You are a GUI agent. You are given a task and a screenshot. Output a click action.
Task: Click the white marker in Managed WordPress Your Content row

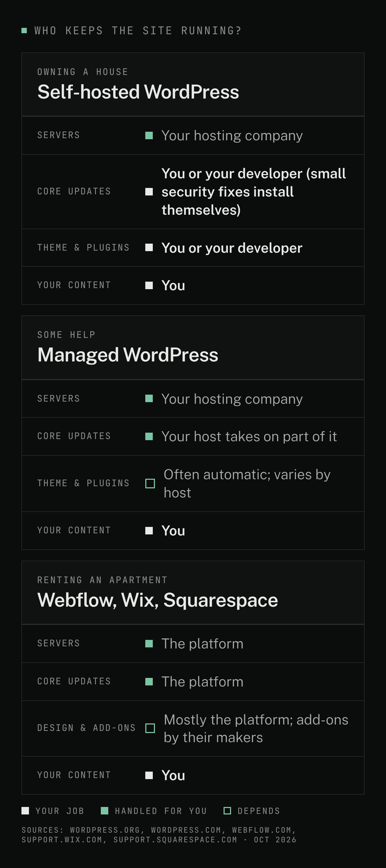149,531
